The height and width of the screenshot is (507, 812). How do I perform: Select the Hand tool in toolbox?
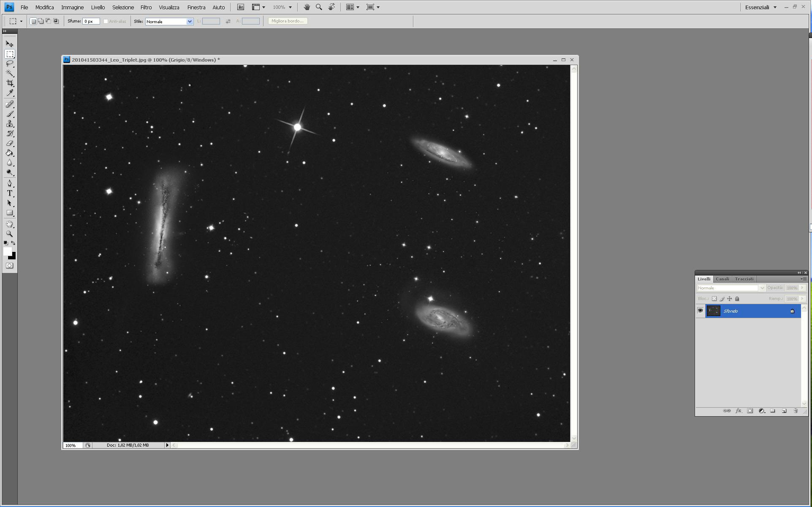click(10, 224)
